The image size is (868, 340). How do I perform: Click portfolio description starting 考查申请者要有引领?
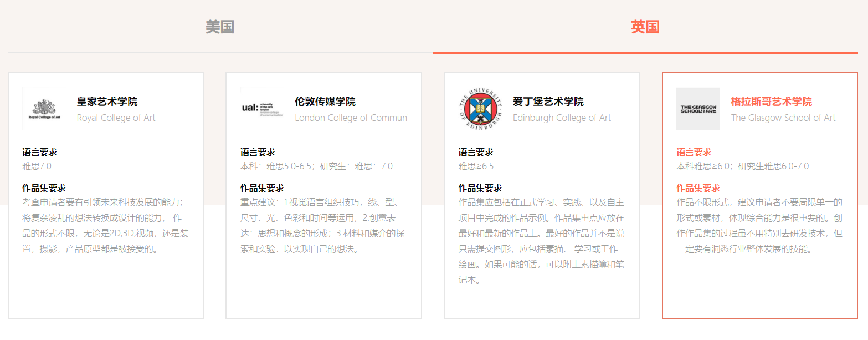pyautogui.click(x=105, y=225)
